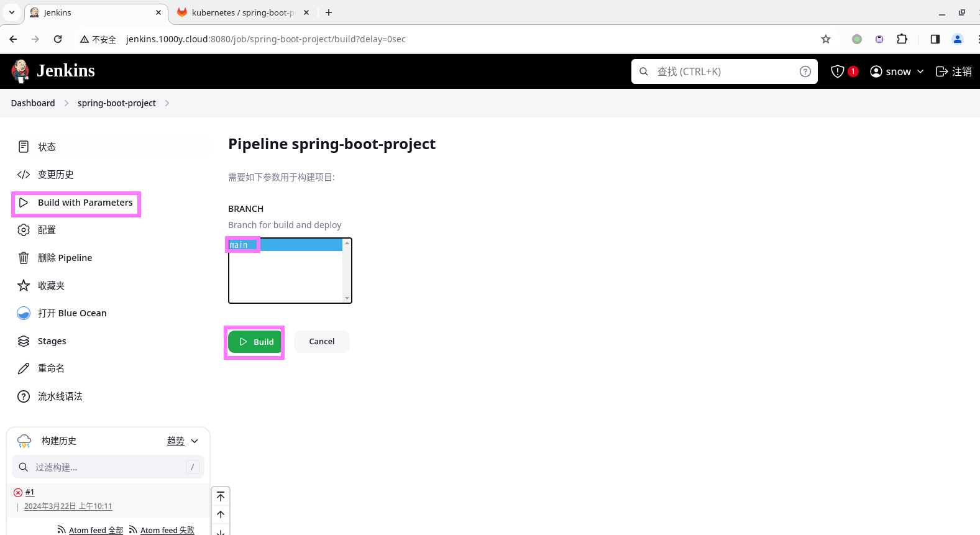Screen dimensions: 980x535
Task: Go to Dashboard breadcrumb
Action: 33,103
